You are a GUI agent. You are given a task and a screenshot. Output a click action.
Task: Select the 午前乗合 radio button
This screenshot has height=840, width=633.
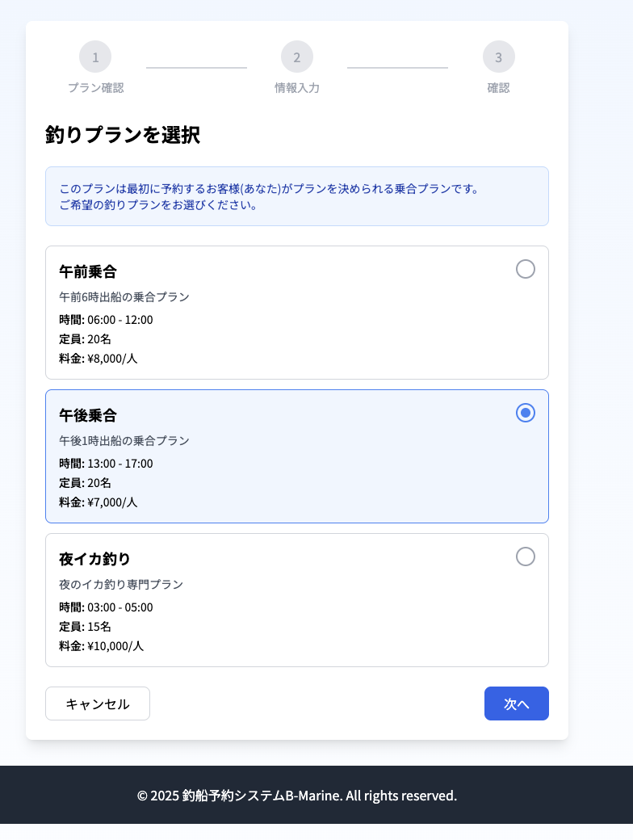coord(526,269)
